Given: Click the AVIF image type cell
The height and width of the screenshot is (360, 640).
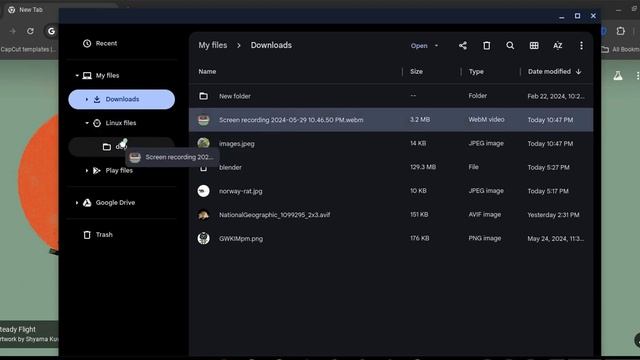Looking at the screenshot, I should click(484, 215).
